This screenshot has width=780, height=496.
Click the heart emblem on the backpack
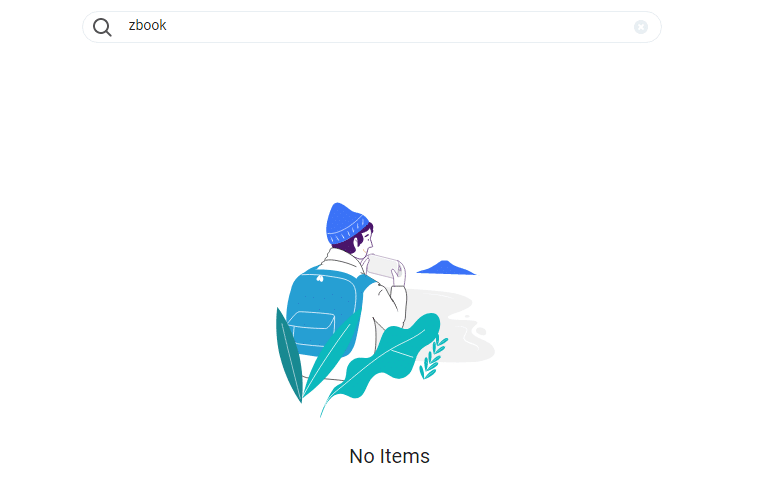click(x=320, y=278)
